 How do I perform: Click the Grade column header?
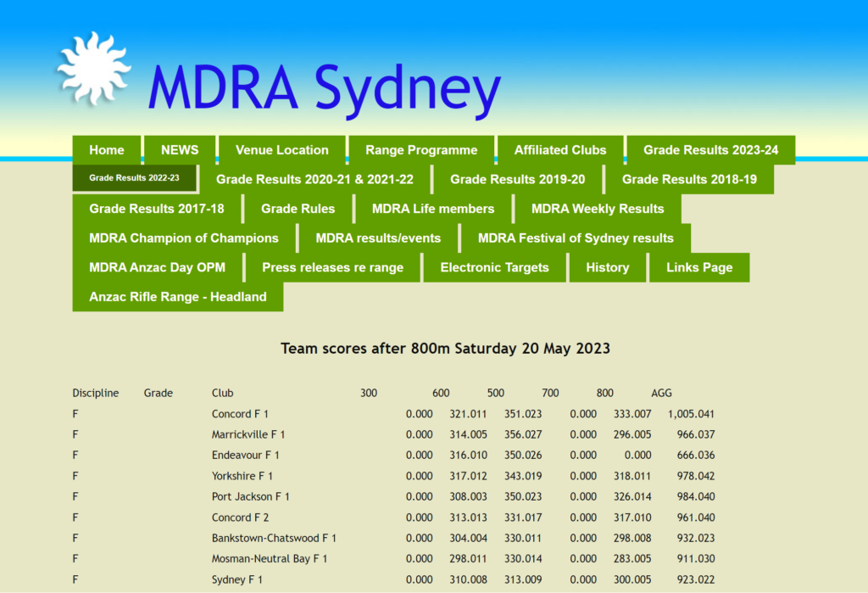(x=159, y=393)
